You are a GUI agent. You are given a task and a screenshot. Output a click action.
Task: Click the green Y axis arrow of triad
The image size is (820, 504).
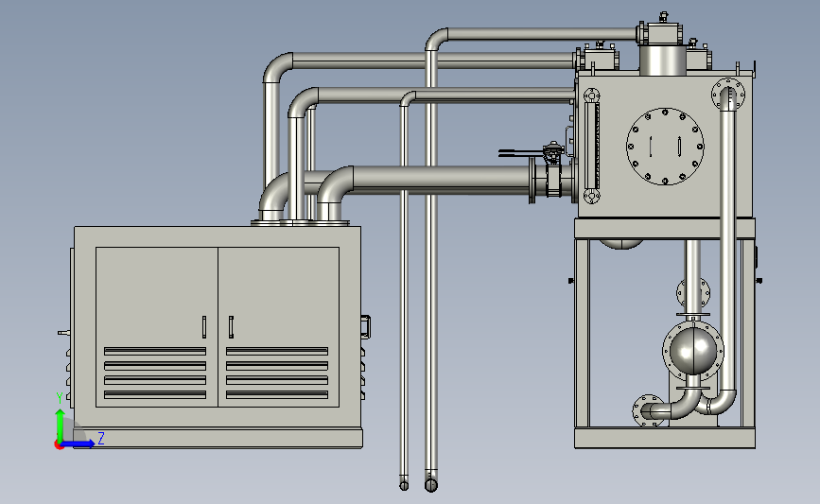(60, 425)
